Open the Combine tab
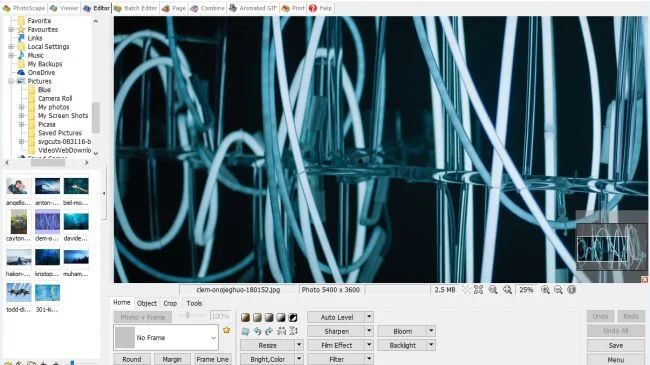 (x=207, y=8)
